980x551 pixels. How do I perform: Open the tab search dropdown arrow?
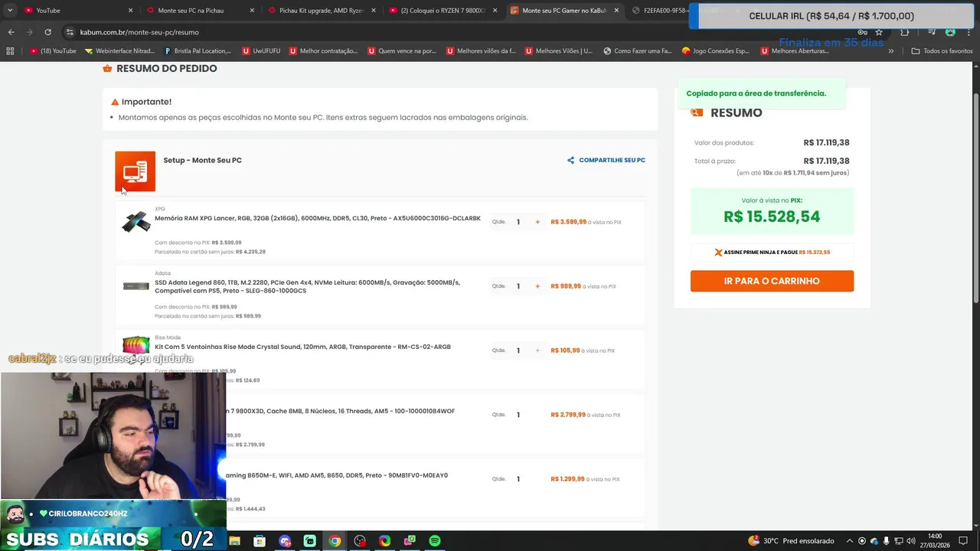point(10,10)
